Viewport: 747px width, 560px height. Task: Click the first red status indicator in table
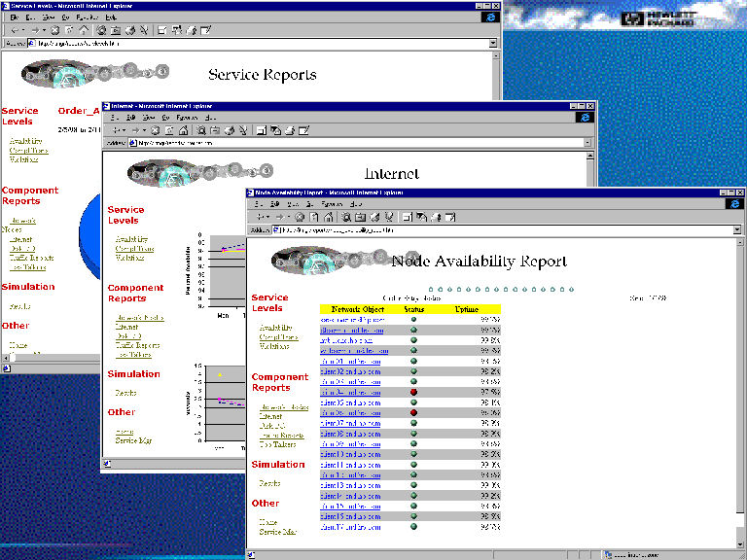(x=413, y=392)
